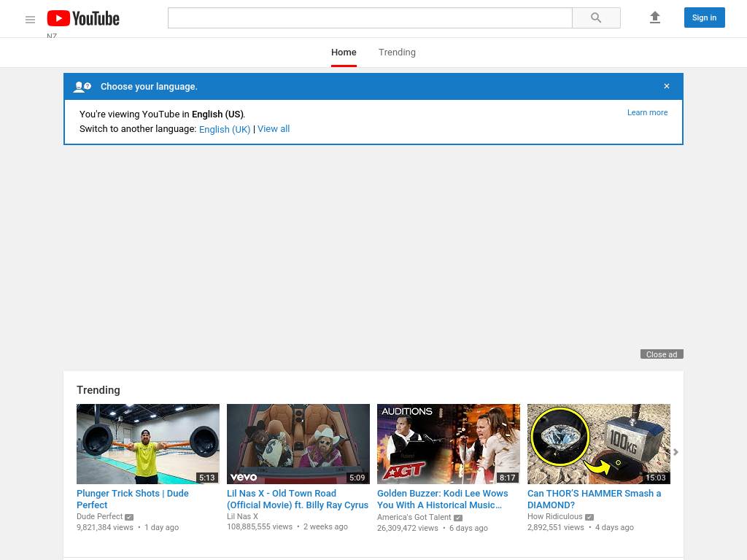
Task: Click How Ridiculous verified badge
Action: (x=589, y=517)
